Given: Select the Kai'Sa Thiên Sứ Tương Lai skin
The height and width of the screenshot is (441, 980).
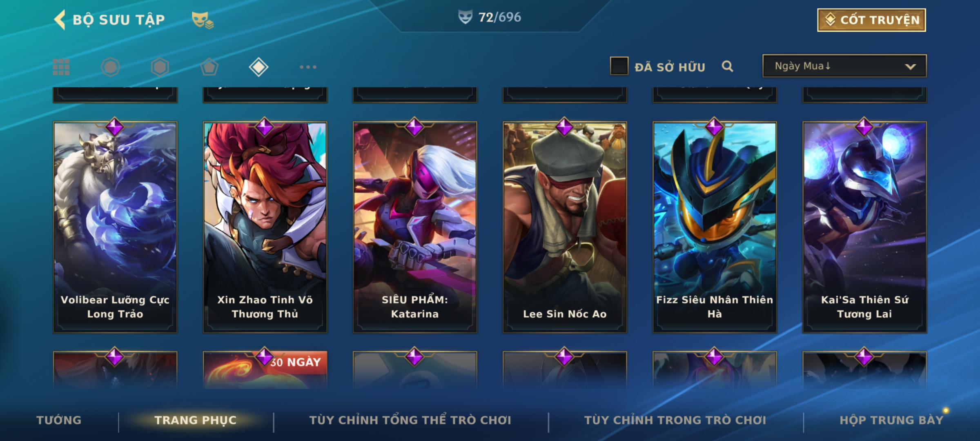Looking at the screenshot, I should click(x=864, y=227).
